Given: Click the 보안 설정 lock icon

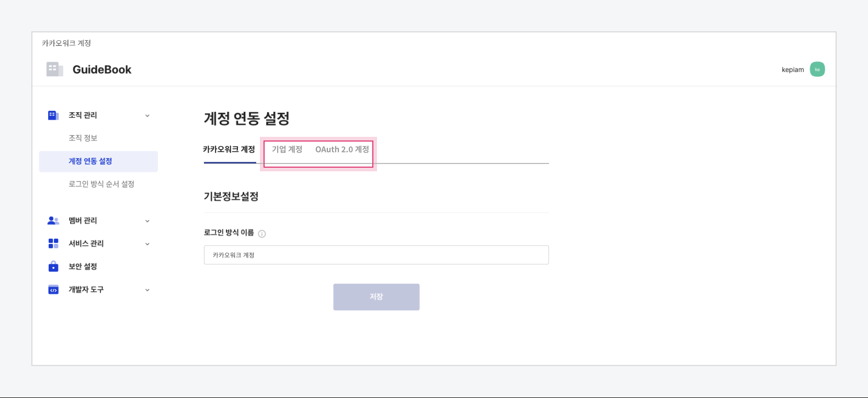Looking at the screenshot, I should pos(53,266).
